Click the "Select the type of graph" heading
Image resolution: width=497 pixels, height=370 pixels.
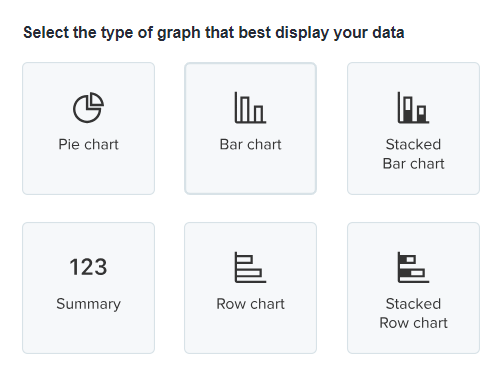click(213, 33)
